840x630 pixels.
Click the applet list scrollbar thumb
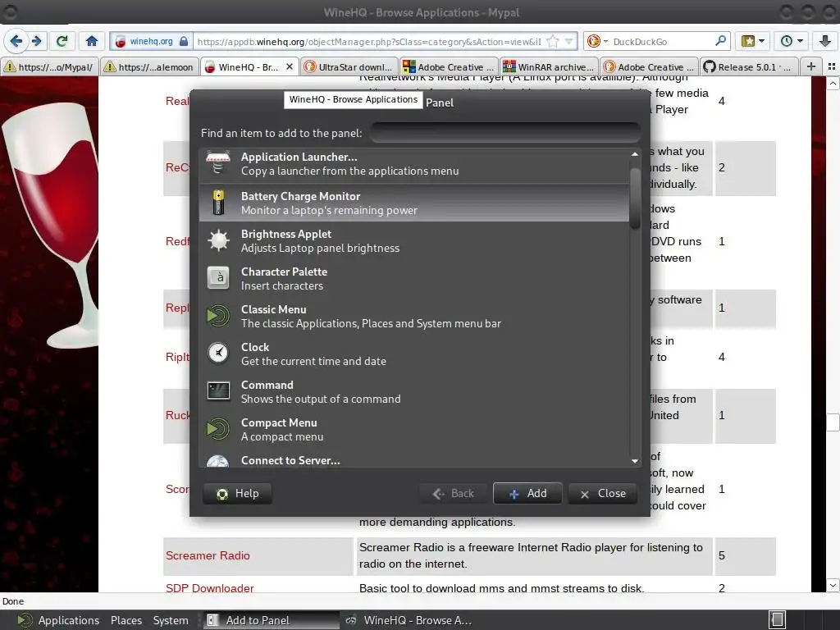pos(635,199)
